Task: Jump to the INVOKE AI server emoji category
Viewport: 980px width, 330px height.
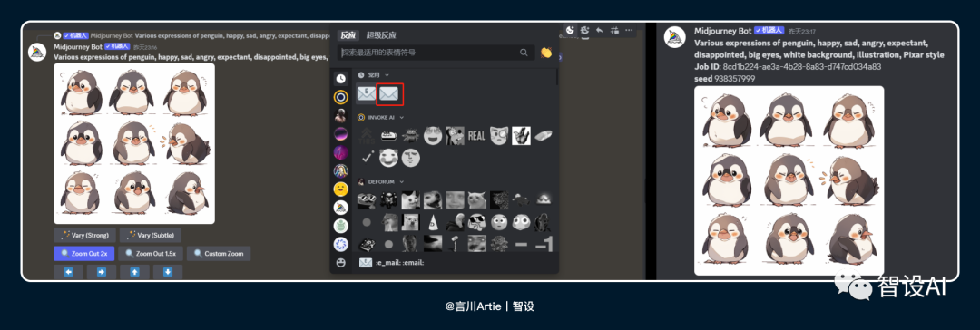Action: point(340,97)
